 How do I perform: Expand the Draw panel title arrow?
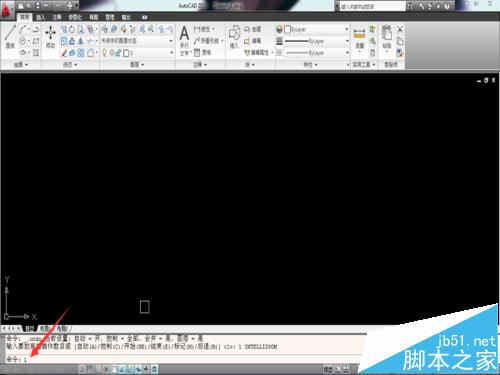[x=27, y=65]
